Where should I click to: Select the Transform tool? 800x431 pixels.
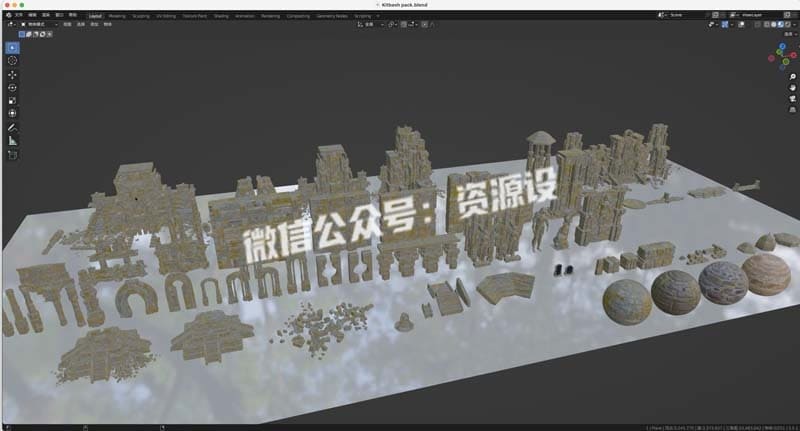tap(12, 113)
